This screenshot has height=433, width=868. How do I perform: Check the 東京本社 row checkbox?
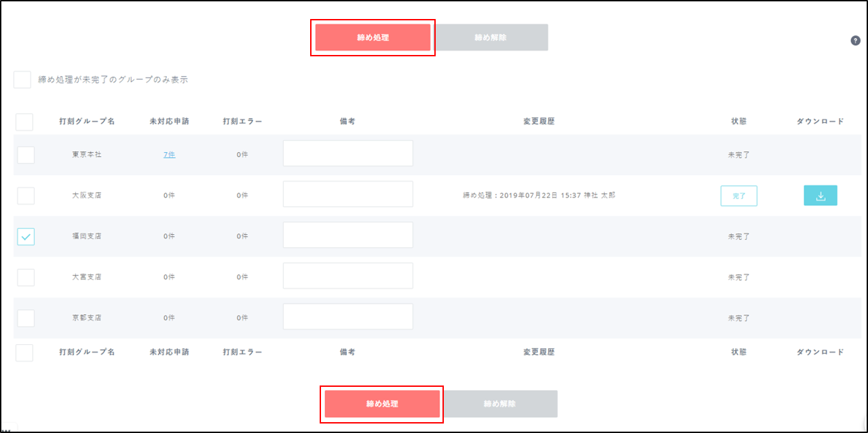[26, 155]
